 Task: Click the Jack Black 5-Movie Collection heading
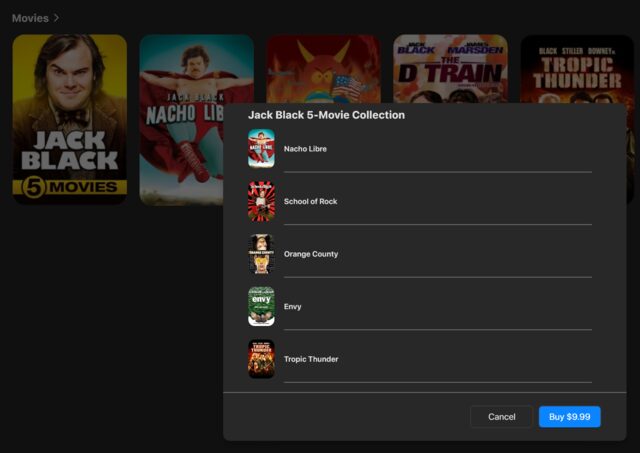point(327,115)
